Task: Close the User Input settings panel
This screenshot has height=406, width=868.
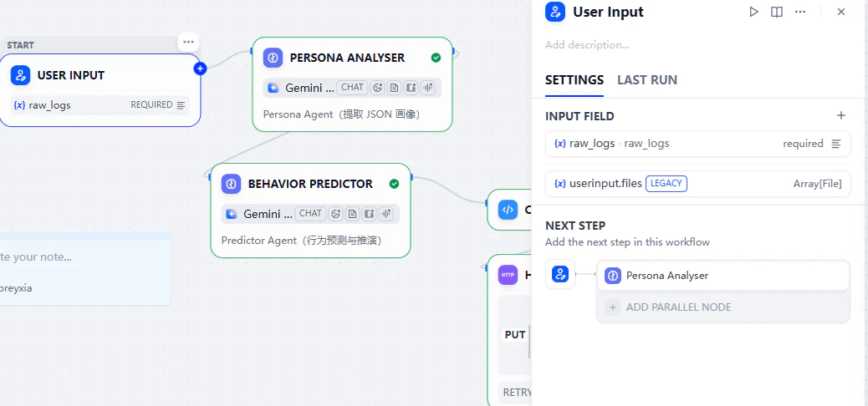Action: coord(841,12)
